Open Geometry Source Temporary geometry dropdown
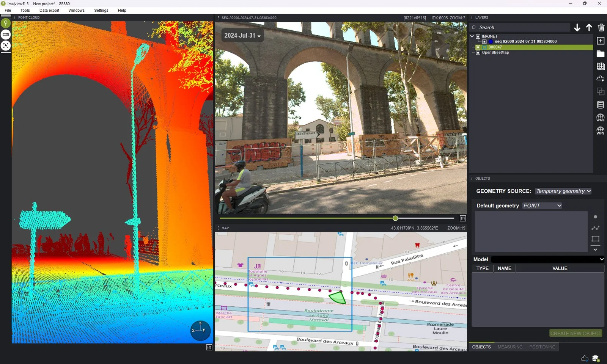The image size is (607, 364). click(563, 191)
